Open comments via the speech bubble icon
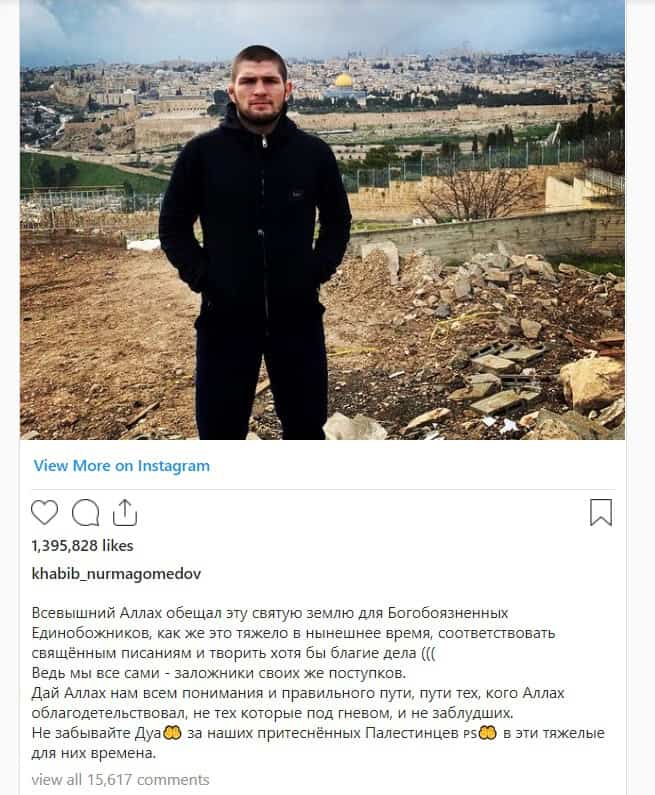Screen dimensions: 655x795 pyautogui.click(x=85, y=513)
